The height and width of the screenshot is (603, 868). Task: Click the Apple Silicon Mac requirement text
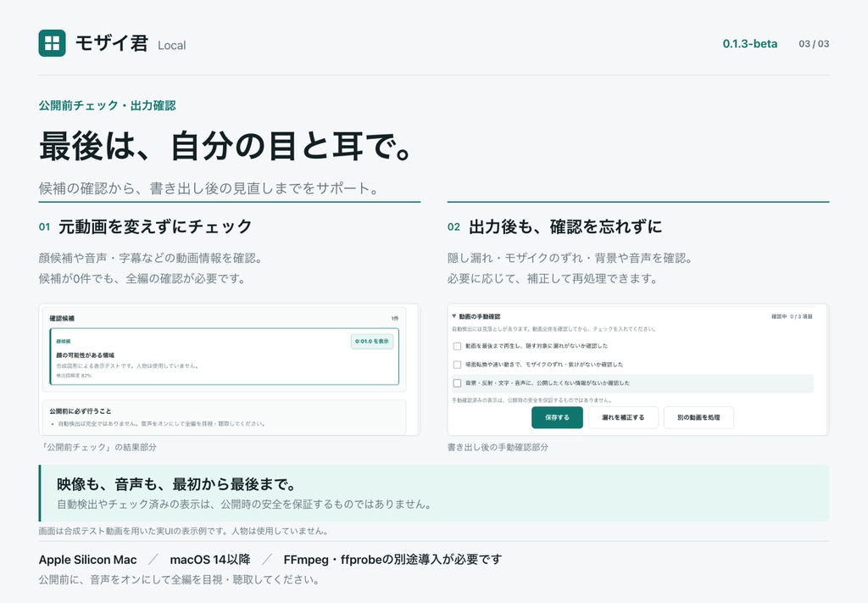[87, 560]
